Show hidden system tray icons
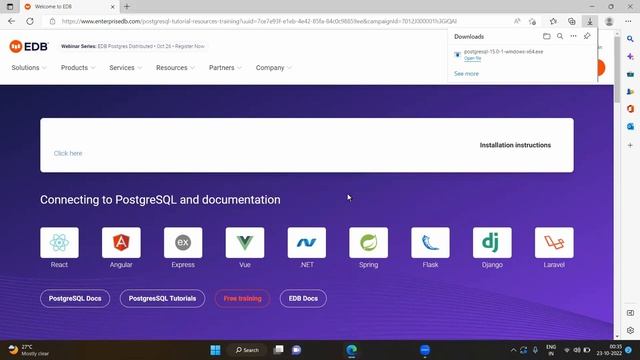The image size is (640, 360). point(513,350)
